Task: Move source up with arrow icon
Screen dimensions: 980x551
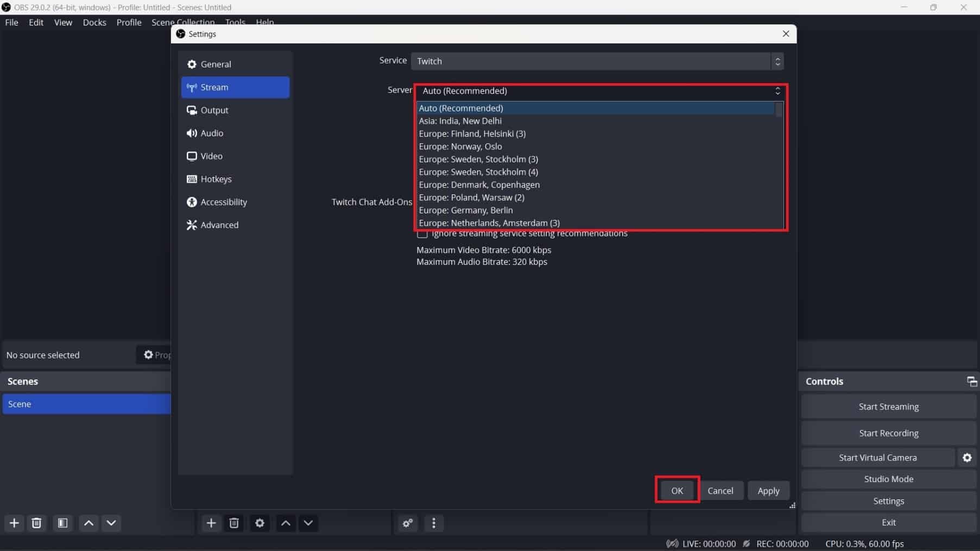Action: pos(286,523)
